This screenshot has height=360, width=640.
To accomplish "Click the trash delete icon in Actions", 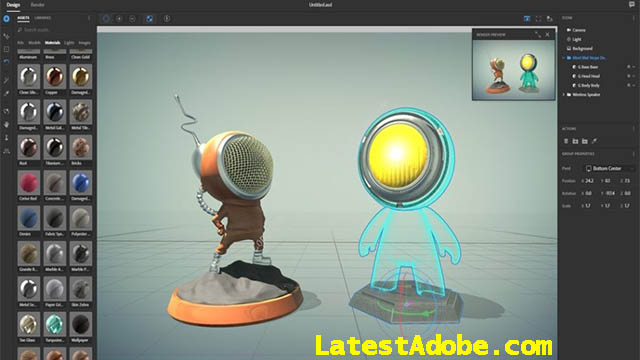I will 566,141.
